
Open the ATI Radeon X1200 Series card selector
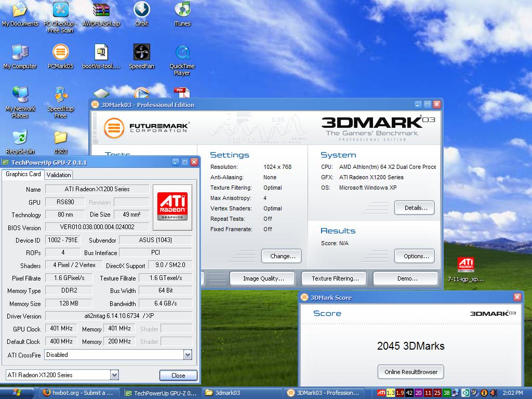(x=62, y=375)
